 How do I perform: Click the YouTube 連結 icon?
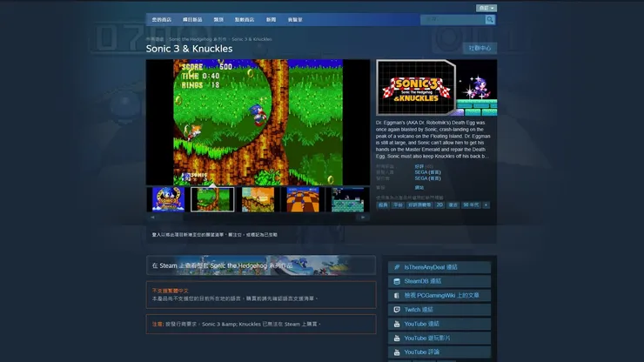point(397,324)
